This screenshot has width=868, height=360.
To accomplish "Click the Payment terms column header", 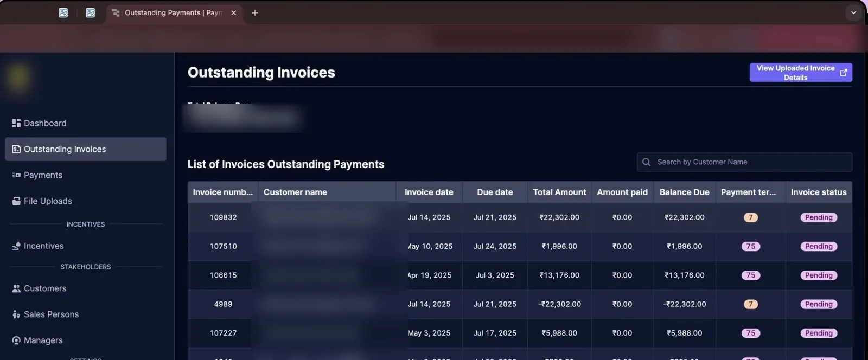I will click(751, 192).
